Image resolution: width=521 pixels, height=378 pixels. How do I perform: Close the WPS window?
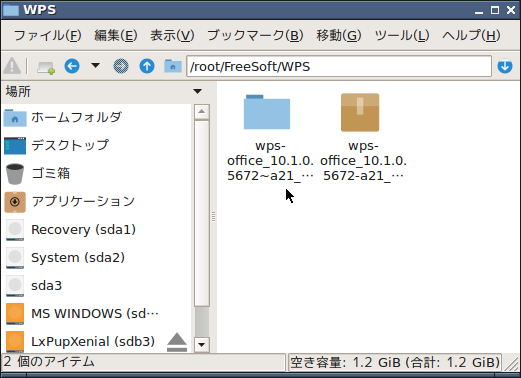coord(511,10)
